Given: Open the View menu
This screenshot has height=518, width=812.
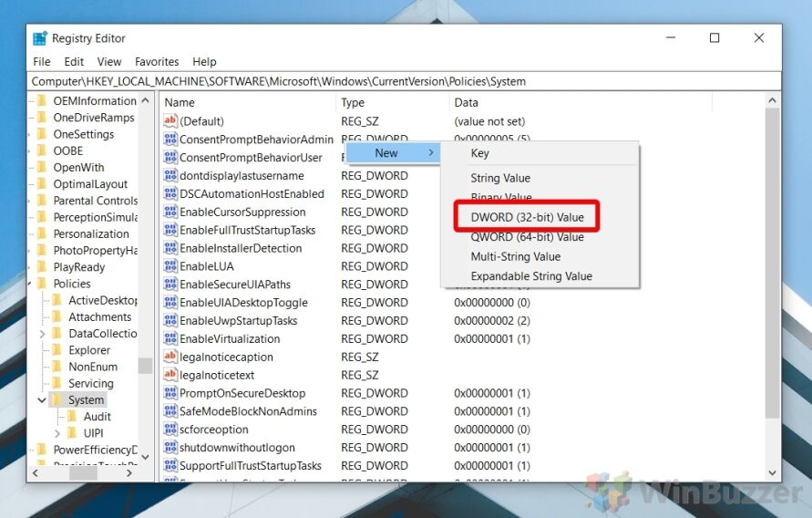Looking at the screenshot, I should coord(109,62).
